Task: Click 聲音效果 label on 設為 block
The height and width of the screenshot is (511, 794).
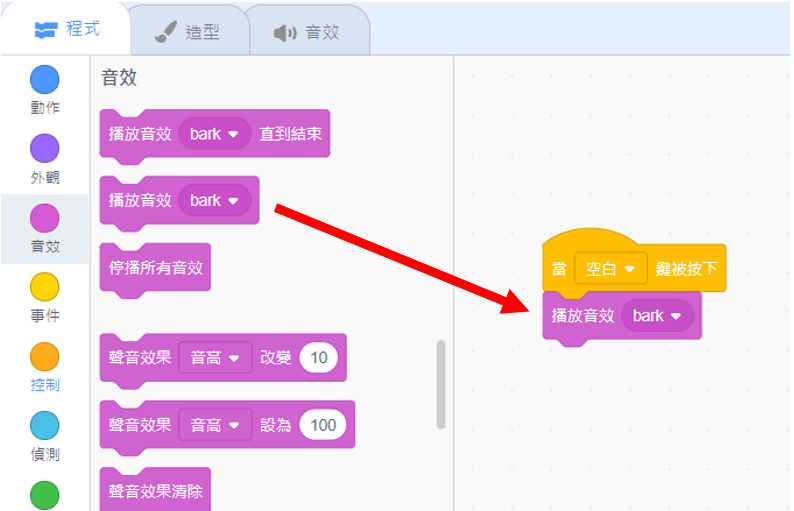Action: tap(140, 425)
